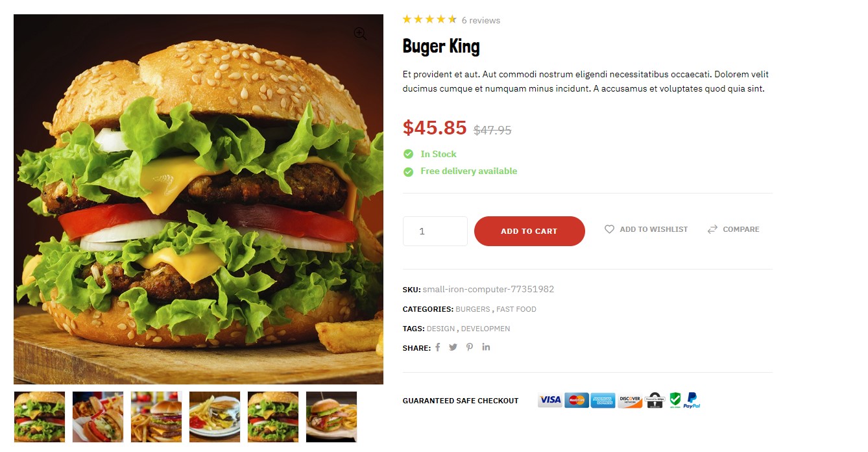Open the Developmen tag link

pyautogui.click(x=485, y=329)
